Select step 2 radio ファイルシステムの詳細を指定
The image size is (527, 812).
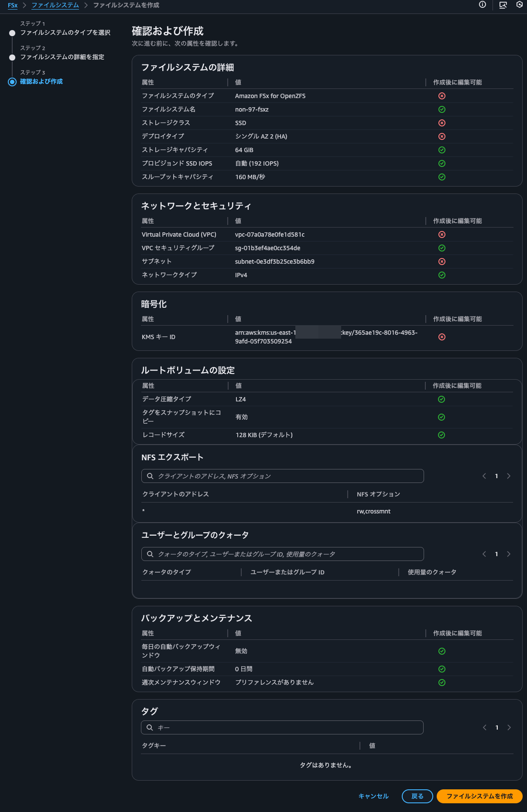tap(12, 57)
